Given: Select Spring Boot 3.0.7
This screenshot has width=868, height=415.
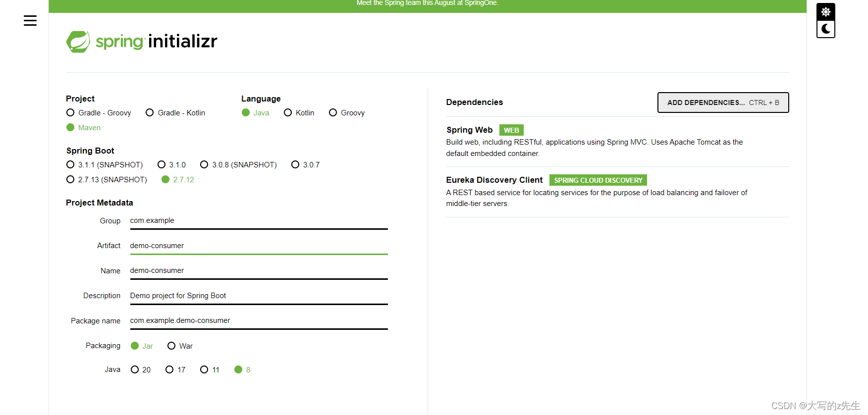Looking at the screenshot, I should click(305, 165).
